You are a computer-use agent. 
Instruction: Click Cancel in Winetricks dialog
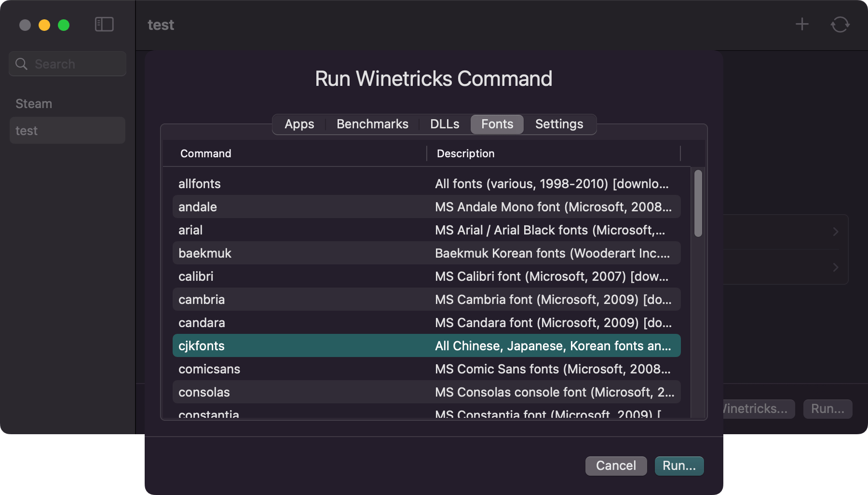[x=616, y=466]
